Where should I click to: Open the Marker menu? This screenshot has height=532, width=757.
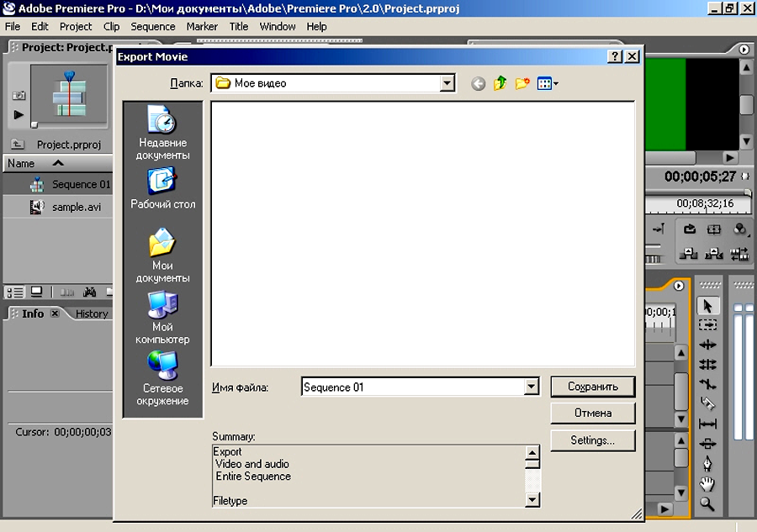click(202, 27)
